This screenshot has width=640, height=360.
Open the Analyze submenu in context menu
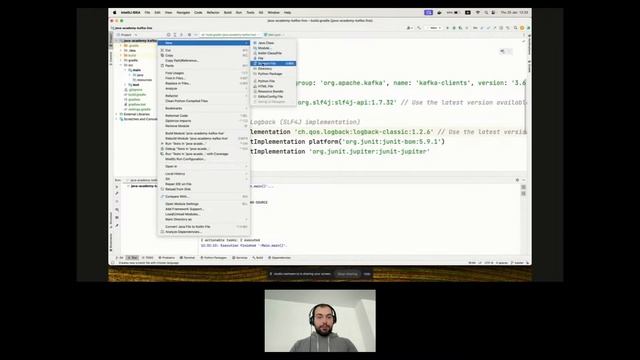tap(204, 89)
